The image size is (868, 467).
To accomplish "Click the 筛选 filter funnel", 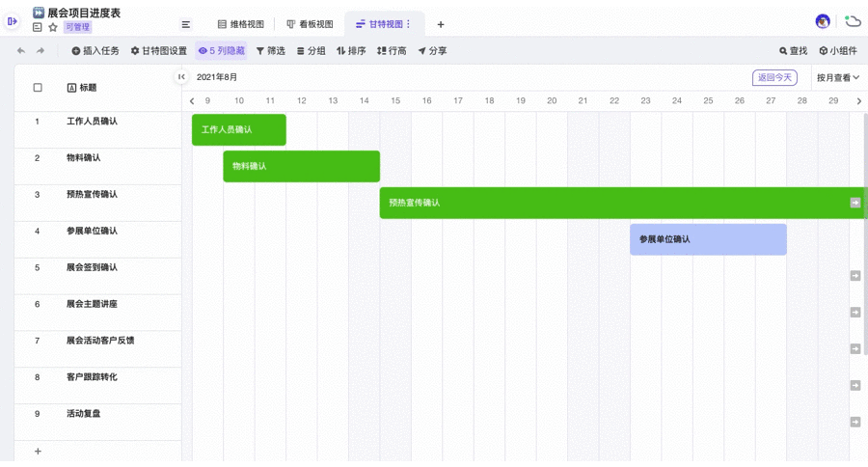I will tap(270, 51).
